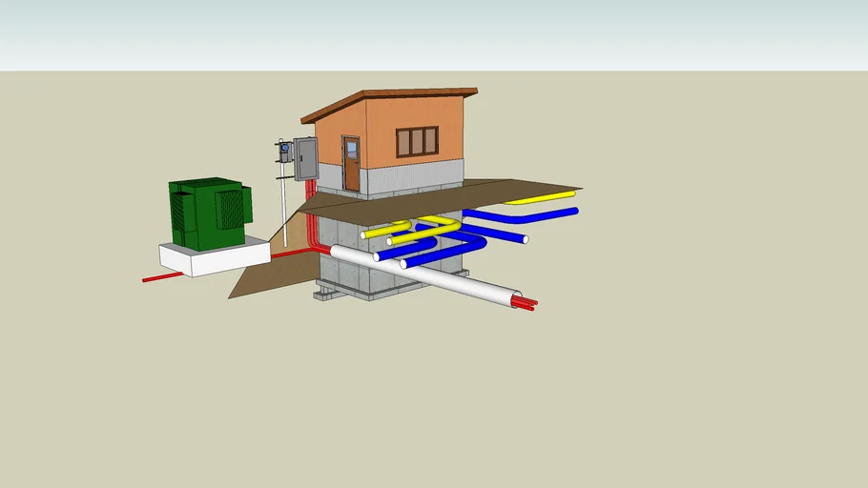Select the white meter post
The width and height of the screenshot is (868, 488).
tap(283, 205)
